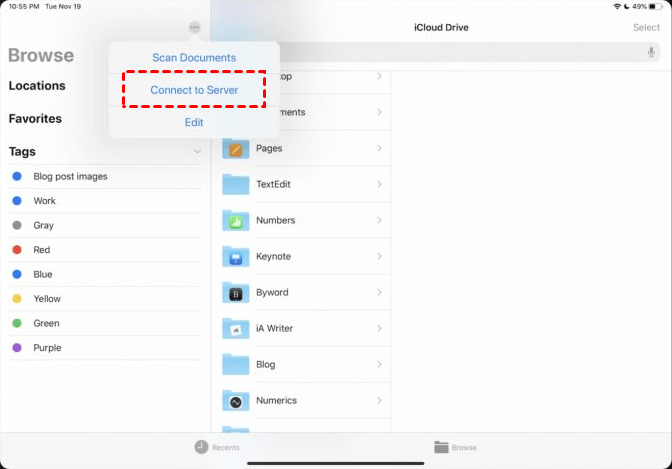Select the Red tag dot
This screenshot has width=672, height=469.
(17, 250)
